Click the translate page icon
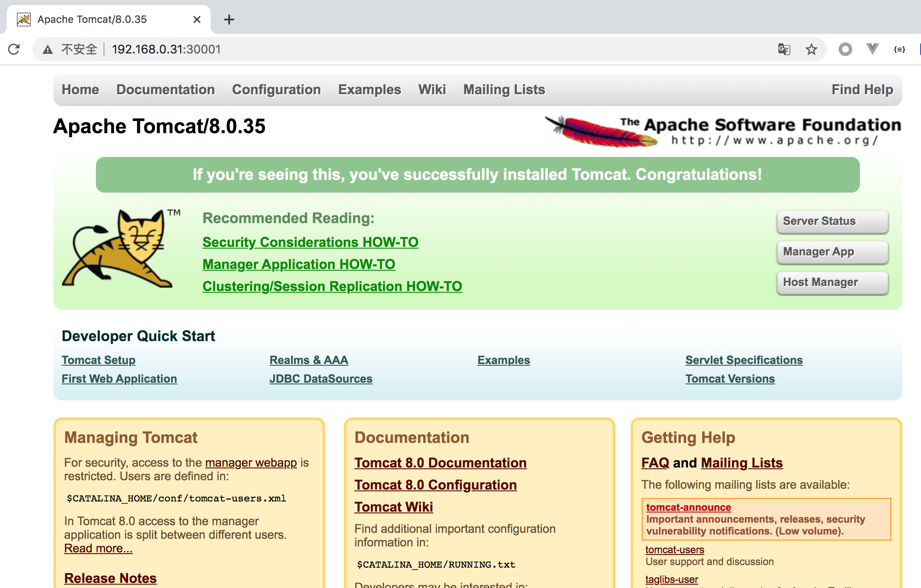This screenshot has width=921, height=588. click(x=784, y=49)
